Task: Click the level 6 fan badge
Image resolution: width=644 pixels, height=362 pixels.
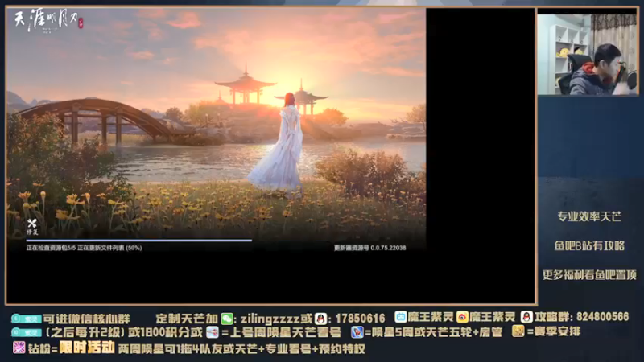Action: [27, 319]
